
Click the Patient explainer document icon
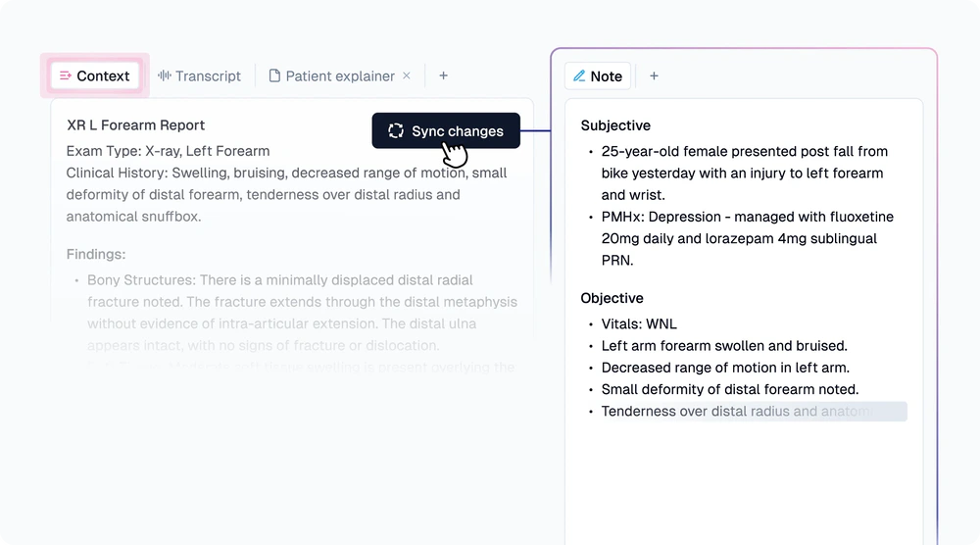pos(274,76)
